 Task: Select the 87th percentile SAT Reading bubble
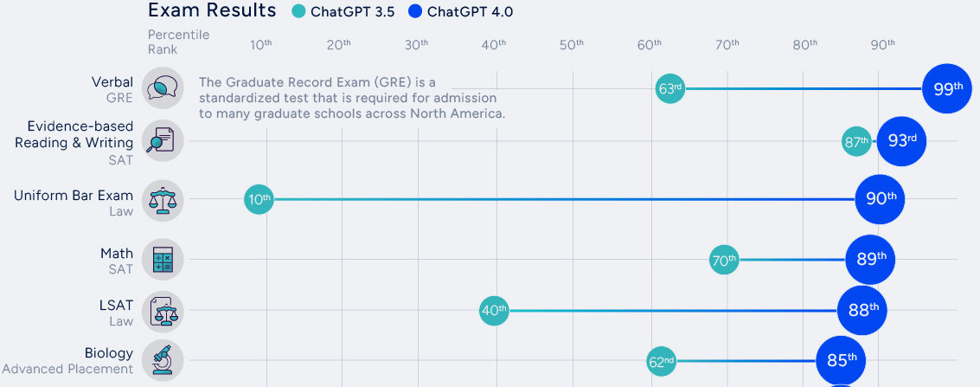coord(856,141)
